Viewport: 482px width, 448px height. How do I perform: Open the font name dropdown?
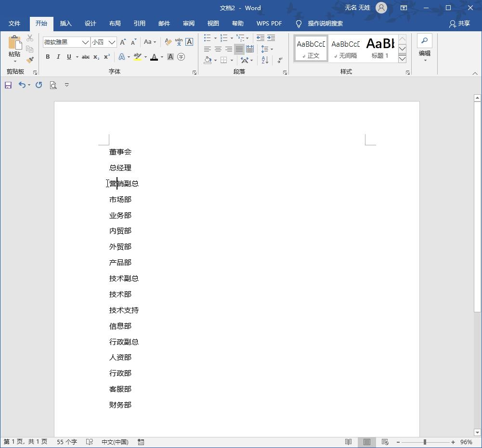86,42
